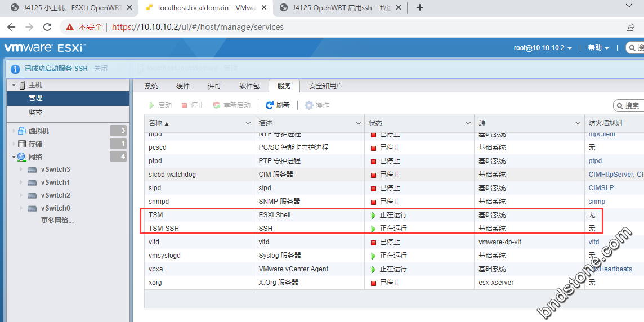
Task: Open the snmp firewall rule link
Action: (597, 202)
